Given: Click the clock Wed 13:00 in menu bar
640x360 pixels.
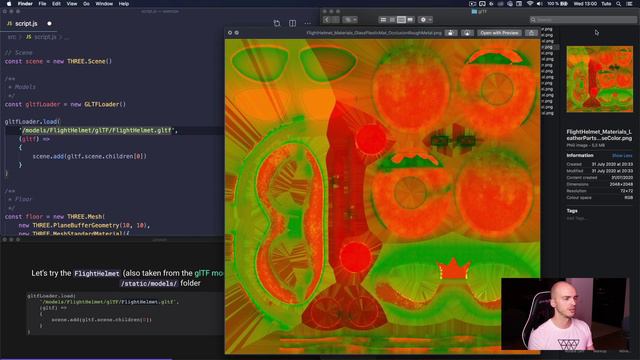Looking at the screenshot, I should coord(585,4).
